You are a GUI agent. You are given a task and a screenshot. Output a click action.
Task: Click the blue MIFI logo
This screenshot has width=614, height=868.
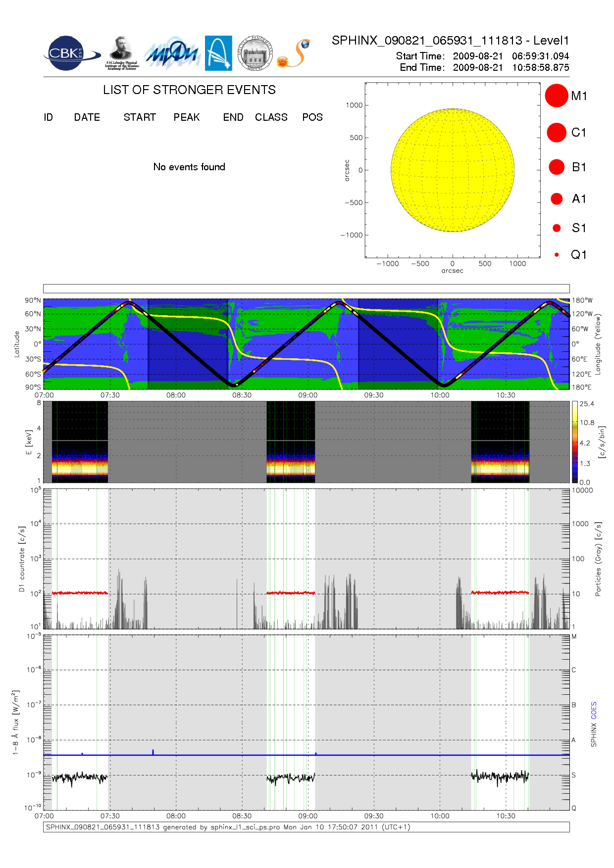(171, 53)
